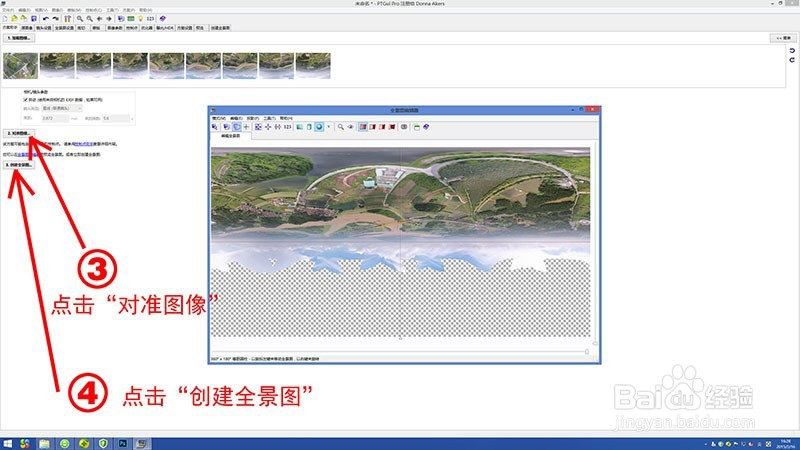Open first menu of the panorama editor window
The width and height of the screenshot is (800, 450).
tap(219, 118)
